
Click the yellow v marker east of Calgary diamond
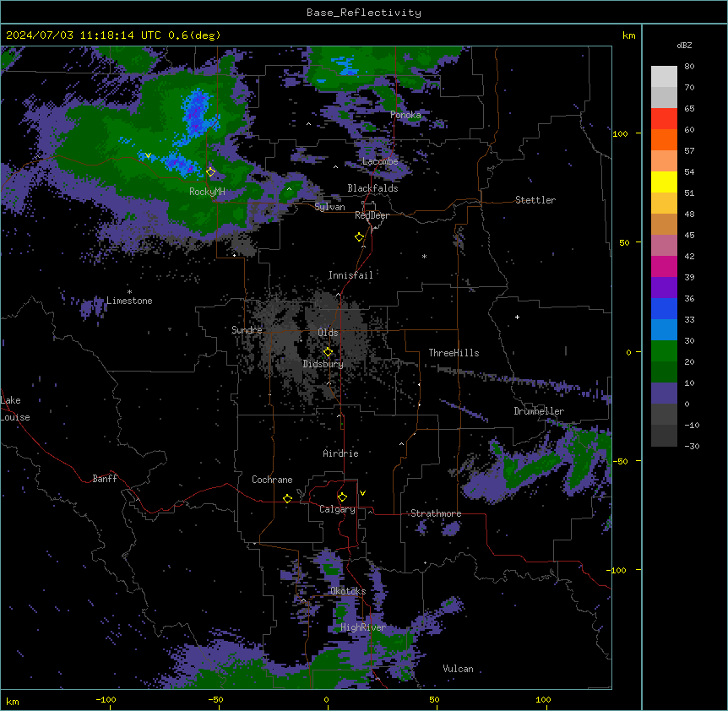coord(362,493)
